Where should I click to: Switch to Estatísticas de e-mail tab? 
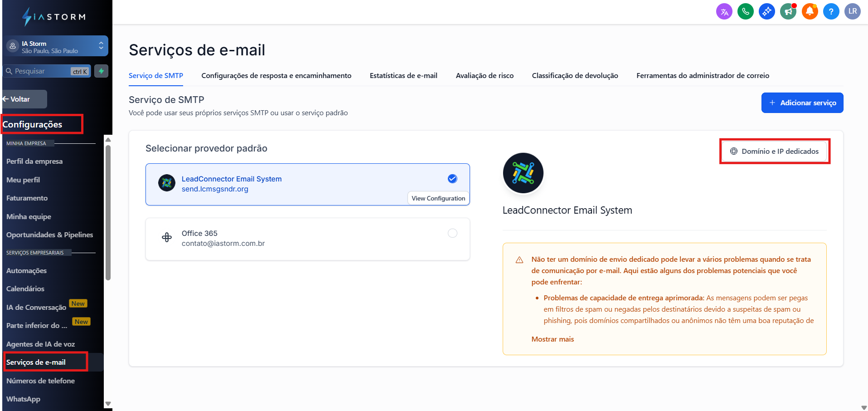tap(403, 76)
